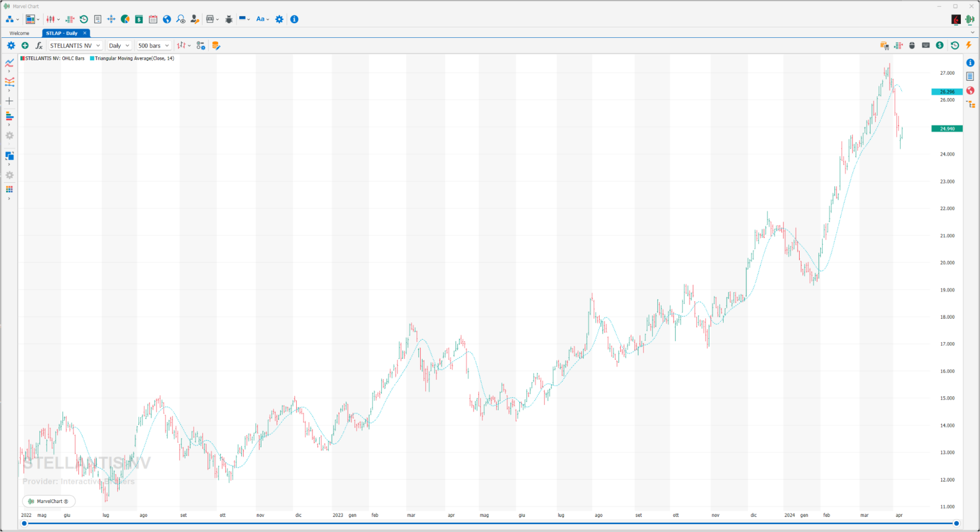Toggle the mouse trading icon
The width and height of the screenshot is (980, 532).
[912, 45]
